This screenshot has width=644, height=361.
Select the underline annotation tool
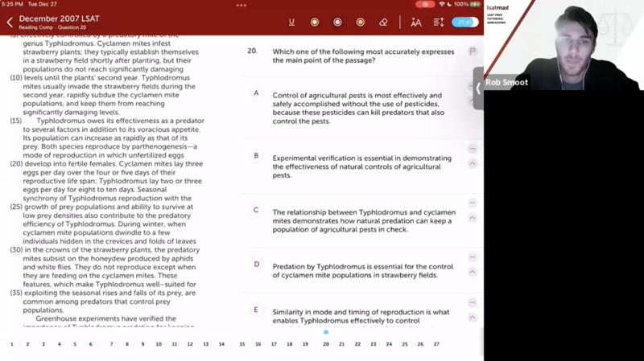(x=291, y=23)
